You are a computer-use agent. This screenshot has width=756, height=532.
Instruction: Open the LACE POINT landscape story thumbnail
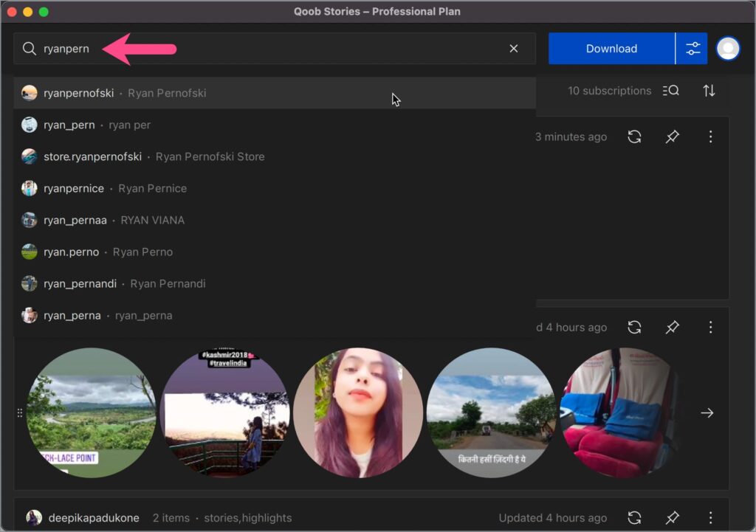coord(91,413)
